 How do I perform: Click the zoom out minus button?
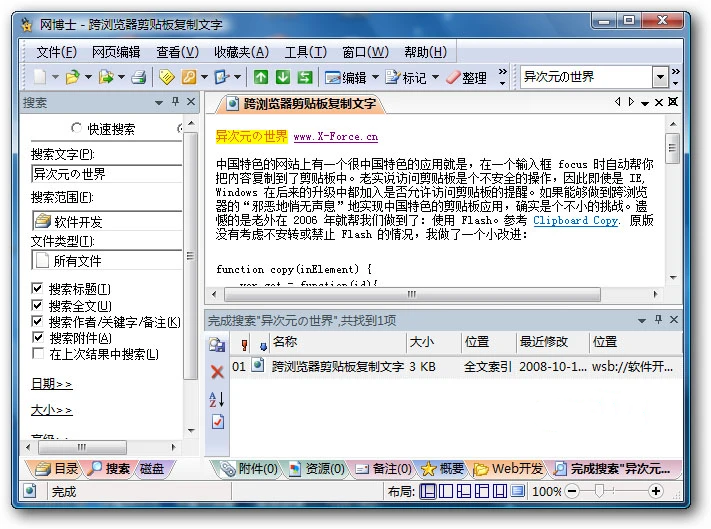click(x=573, y=491)
